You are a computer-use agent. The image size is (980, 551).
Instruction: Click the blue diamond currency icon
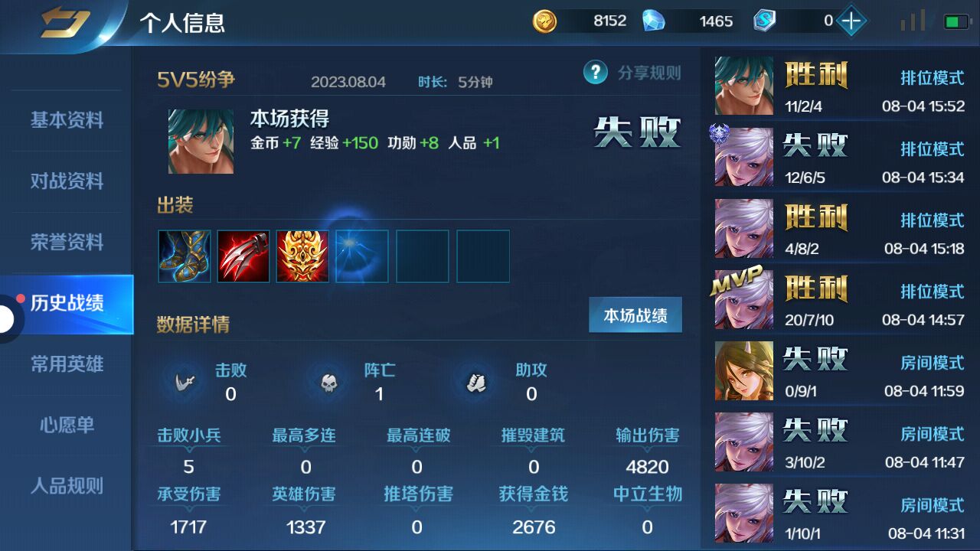(653, 21)
